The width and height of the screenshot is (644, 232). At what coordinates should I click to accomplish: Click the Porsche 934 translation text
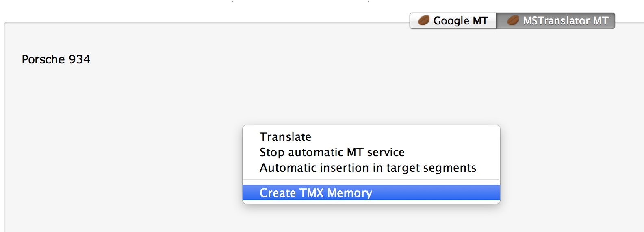[56, 59]
